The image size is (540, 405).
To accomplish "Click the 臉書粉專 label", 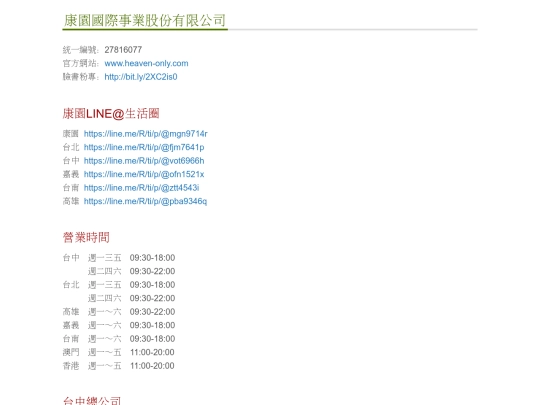I will 80,77.
